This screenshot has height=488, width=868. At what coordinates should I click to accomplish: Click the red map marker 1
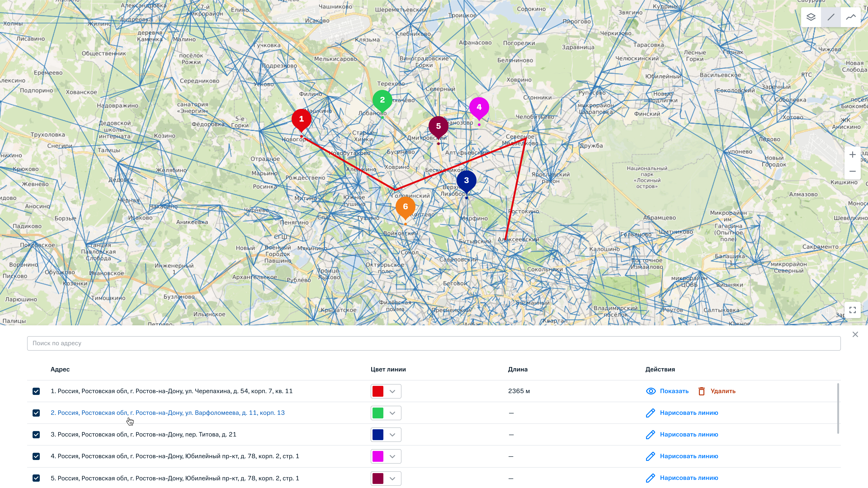301,119
